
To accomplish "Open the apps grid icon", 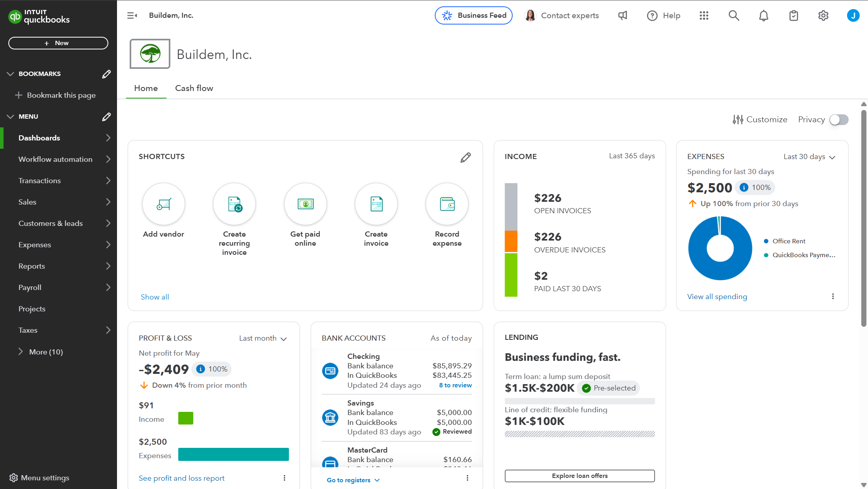I will (x=704, y=15).
